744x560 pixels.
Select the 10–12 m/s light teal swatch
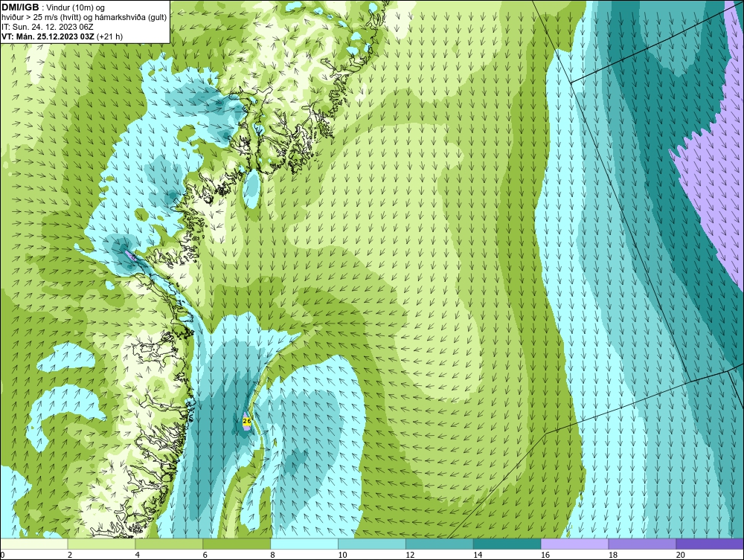[x=372, y=544]
